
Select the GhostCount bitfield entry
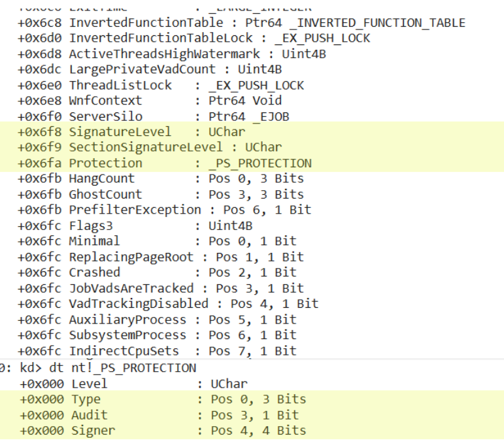coord(105,194)
